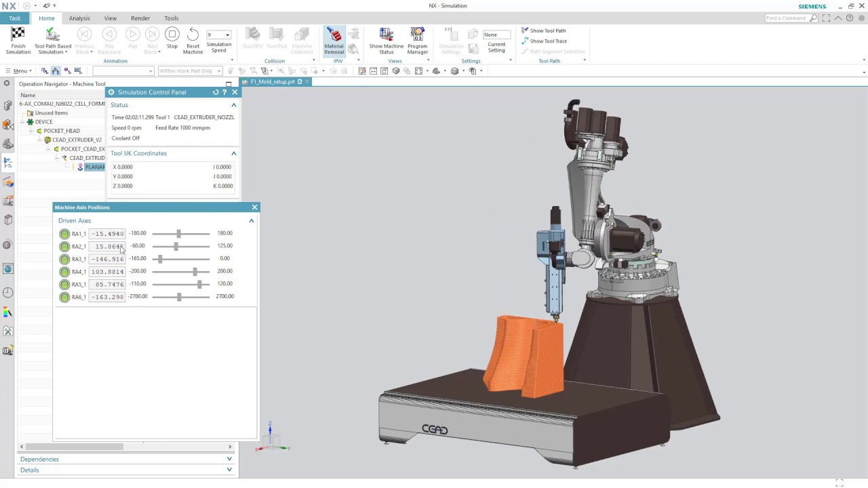Collapse the Driven Axes section
This screenshot has height=488, width=868.
(x=252, y=220)
